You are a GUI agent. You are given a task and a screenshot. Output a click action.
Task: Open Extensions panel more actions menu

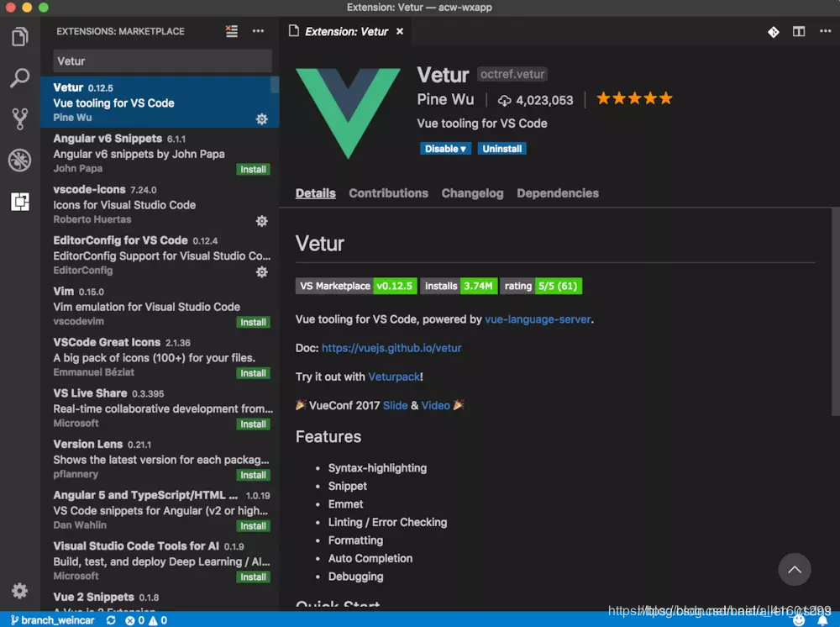click(258, 31)
